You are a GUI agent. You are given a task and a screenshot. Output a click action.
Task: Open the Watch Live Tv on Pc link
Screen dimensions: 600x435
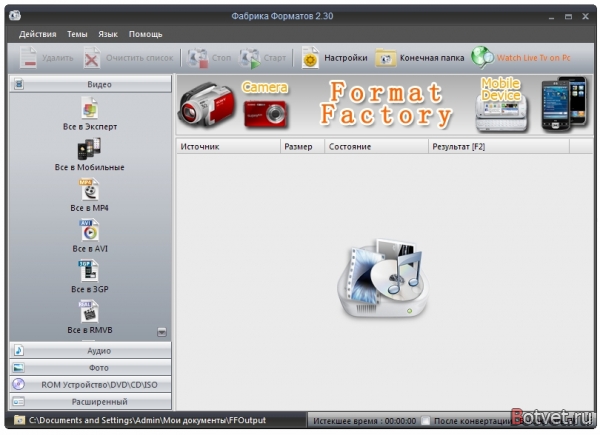(533, 58)
